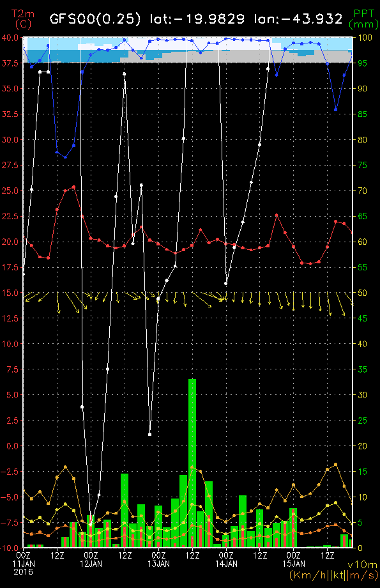380x588 pixels.
Task: Click the -10.0 temperature axis tick
Action: click(10, 548)
